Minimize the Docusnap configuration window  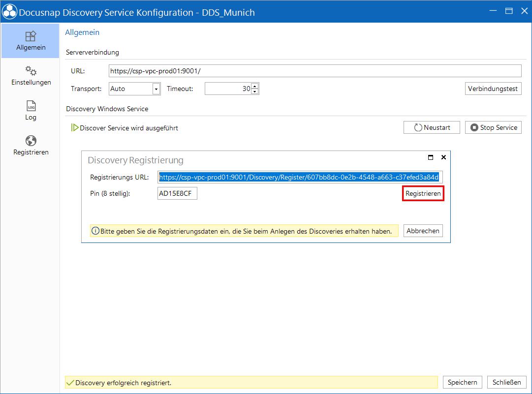tap(493, 11)
